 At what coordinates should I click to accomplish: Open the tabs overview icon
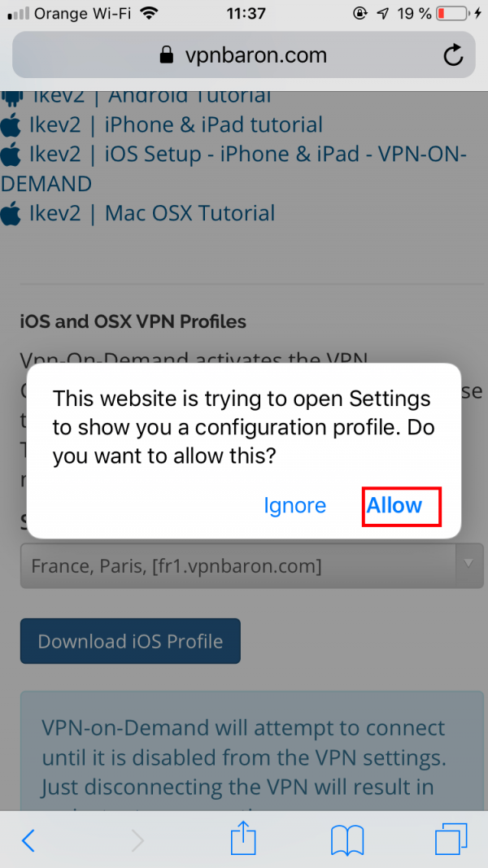(x=451, y=840)
